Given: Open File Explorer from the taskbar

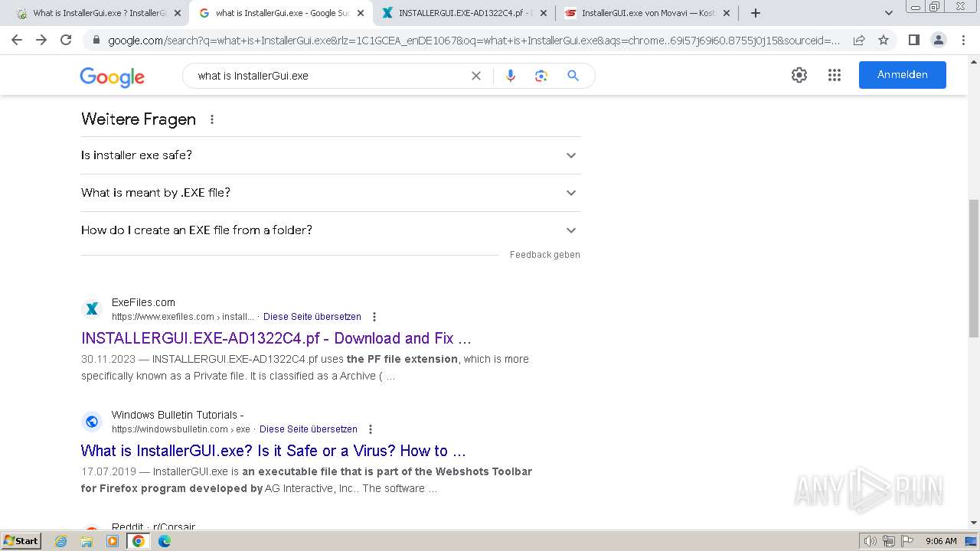Looking at the screenshot, I should pos(87,541).
